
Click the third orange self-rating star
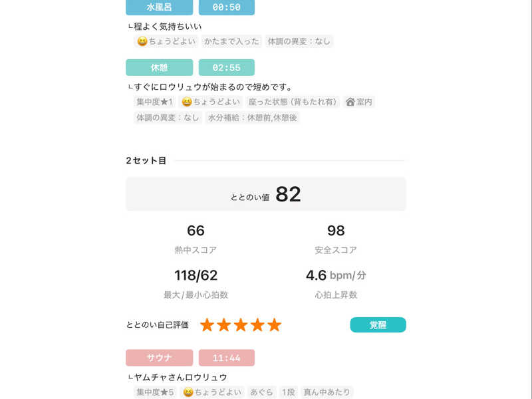click(241, 325)
